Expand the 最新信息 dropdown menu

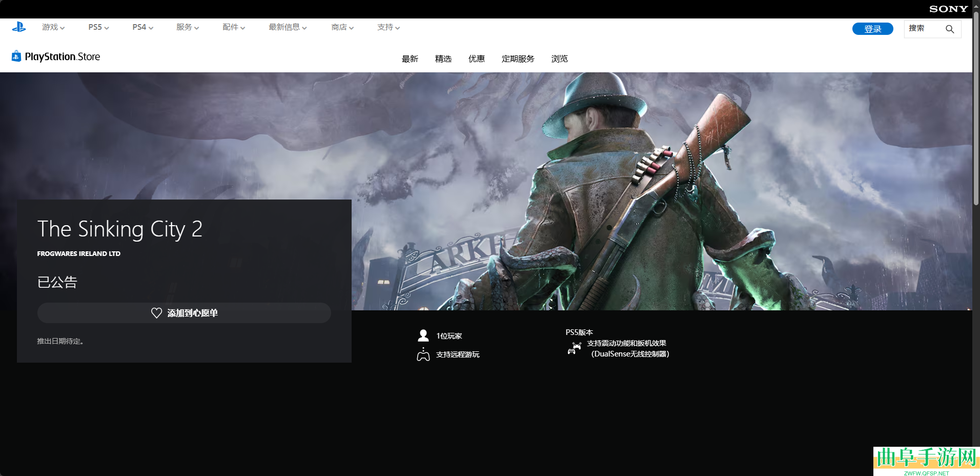coord(288,27)
